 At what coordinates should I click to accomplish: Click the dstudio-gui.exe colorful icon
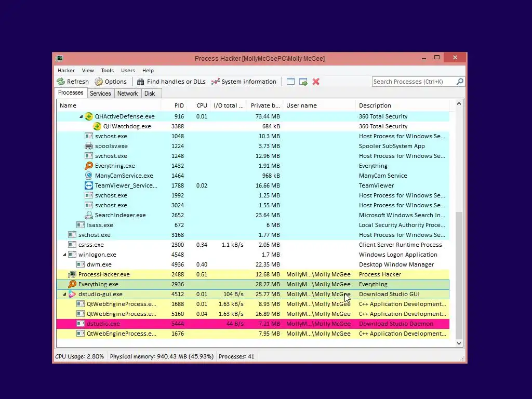[72, 294]
